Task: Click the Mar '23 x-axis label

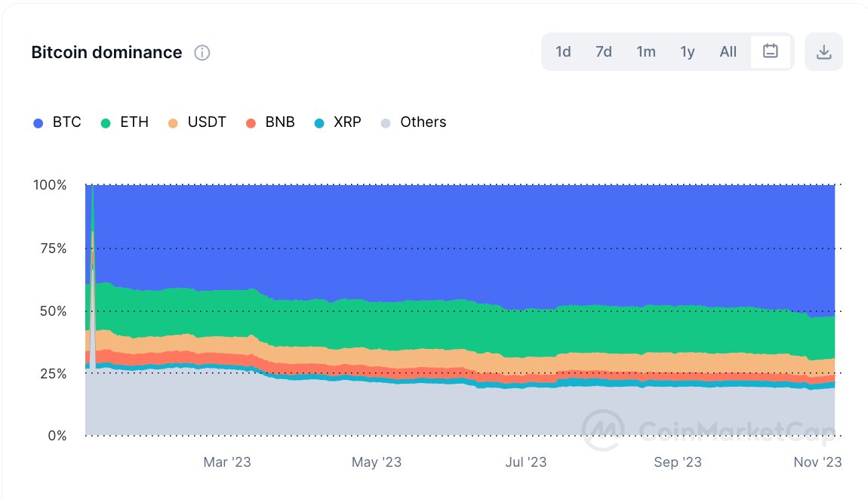Action: 227,461
